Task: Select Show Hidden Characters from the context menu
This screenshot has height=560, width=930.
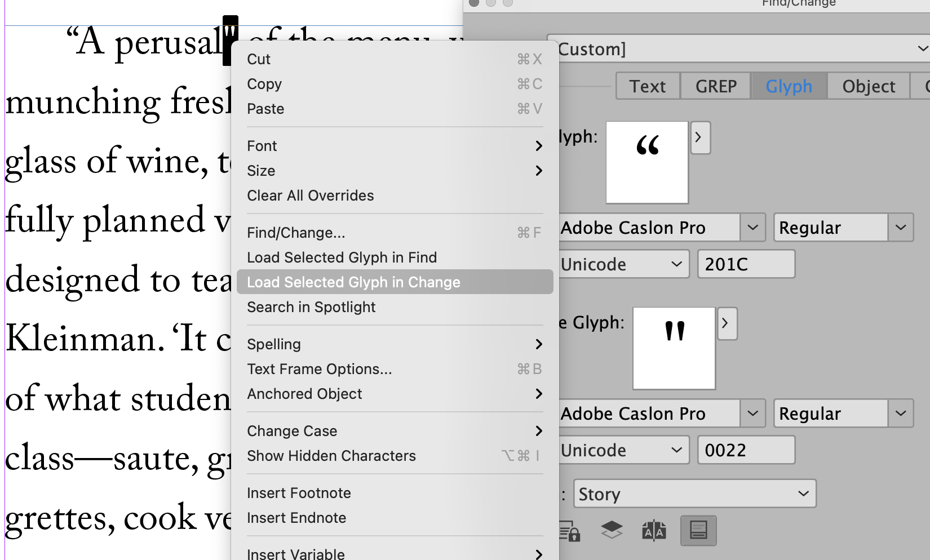Action: (x=331, y=456)
